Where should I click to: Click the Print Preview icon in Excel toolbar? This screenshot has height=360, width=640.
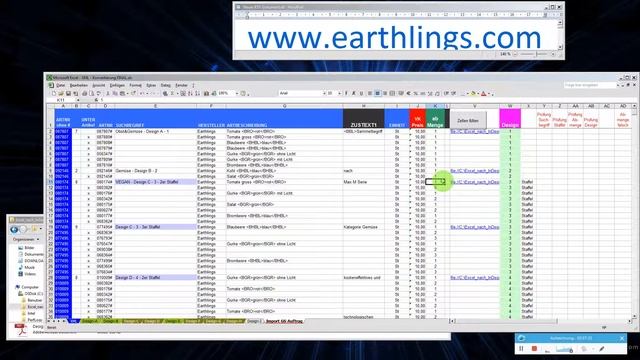91,93
